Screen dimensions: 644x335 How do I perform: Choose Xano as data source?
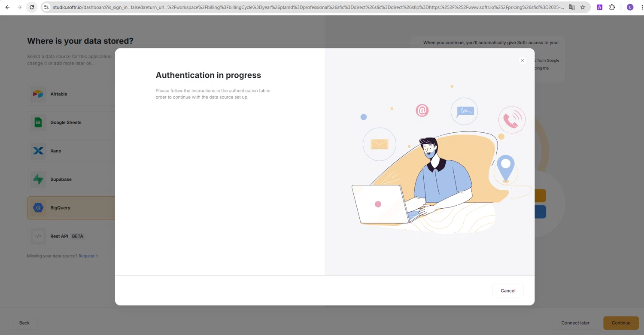71,151
